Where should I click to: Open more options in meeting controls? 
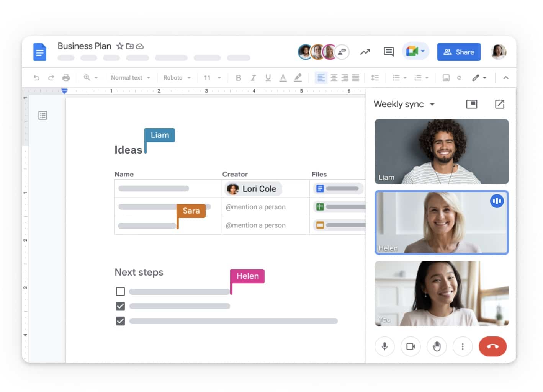pos(463,346)
